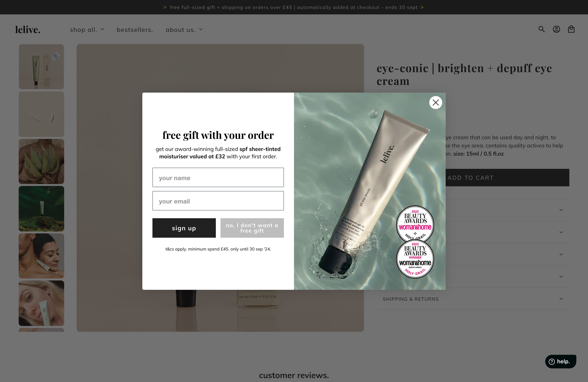The height and width of the screenshot is (382, 588).
Task: Open the account profile icon
Action: (556, 29)
